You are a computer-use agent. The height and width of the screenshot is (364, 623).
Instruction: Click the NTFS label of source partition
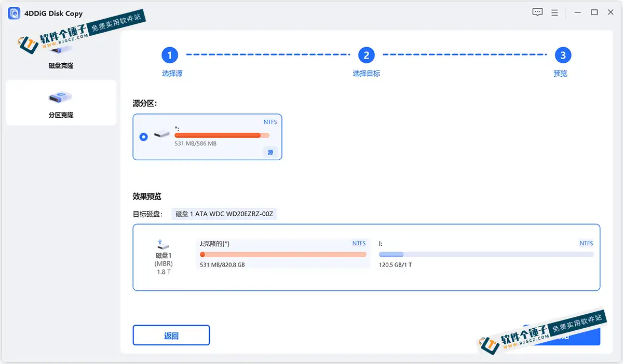click(270, 122)
